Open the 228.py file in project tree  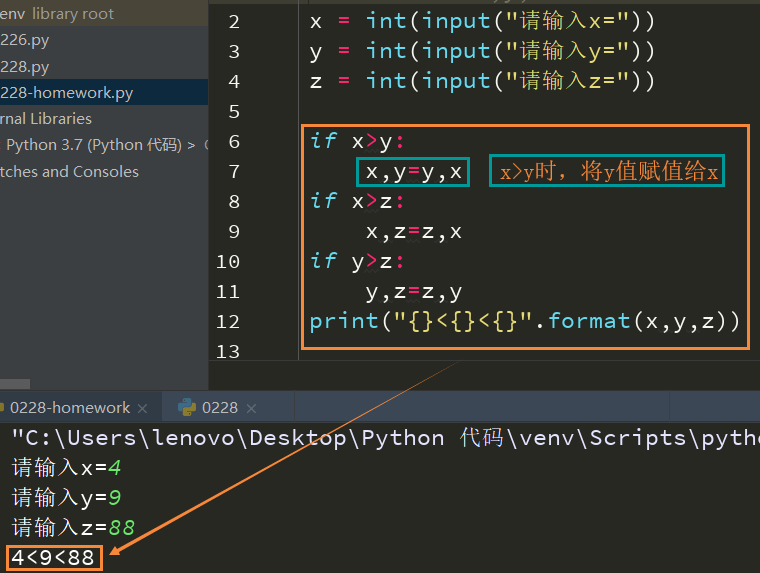(25, 66)
